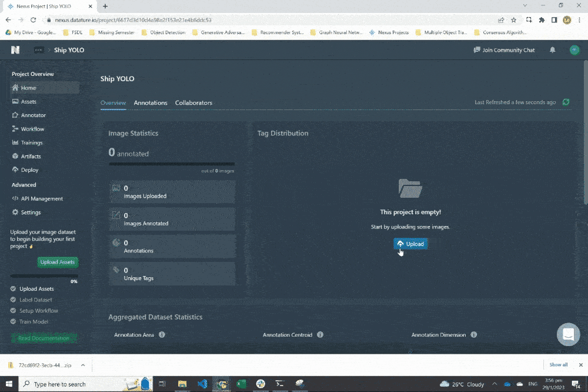The height and width of the screenshot is (392, 588).
Task: Show Annotation Dimension info icon
Action: (x=473, y=334)
